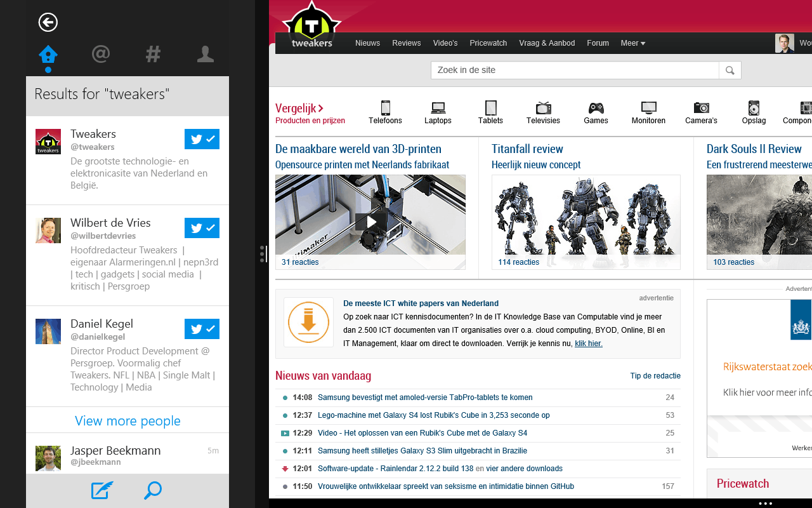Open the Nieuws menu item
The image size is (812, 508).
(x=367, y=43)
